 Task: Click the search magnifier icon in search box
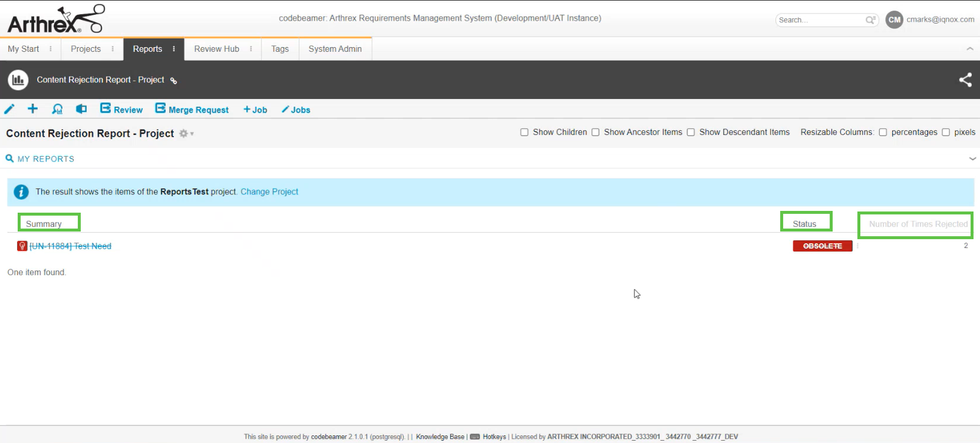click(870, 20)
